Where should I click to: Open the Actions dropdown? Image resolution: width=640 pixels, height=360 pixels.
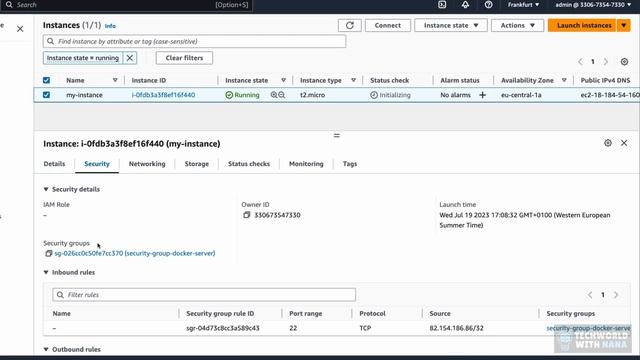point(518,25)
